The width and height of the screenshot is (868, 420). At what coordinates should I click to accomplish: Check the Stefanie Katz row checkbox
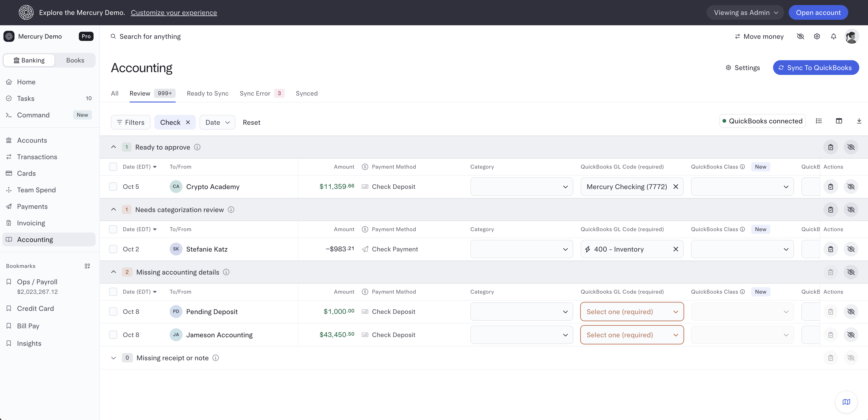point(113,249)
